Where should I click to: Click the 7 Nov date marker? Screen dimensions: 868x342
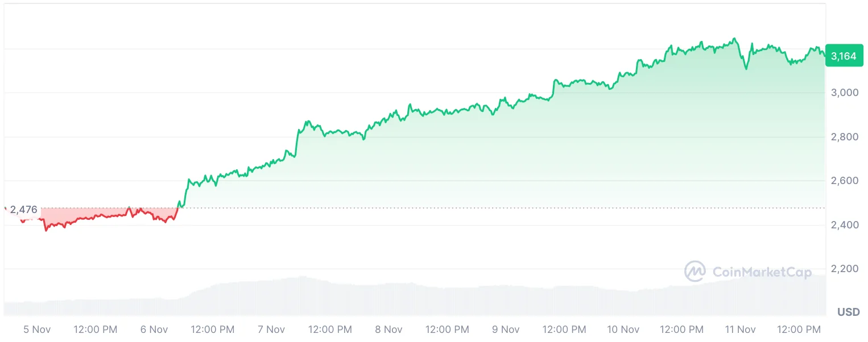pos(271,330)
